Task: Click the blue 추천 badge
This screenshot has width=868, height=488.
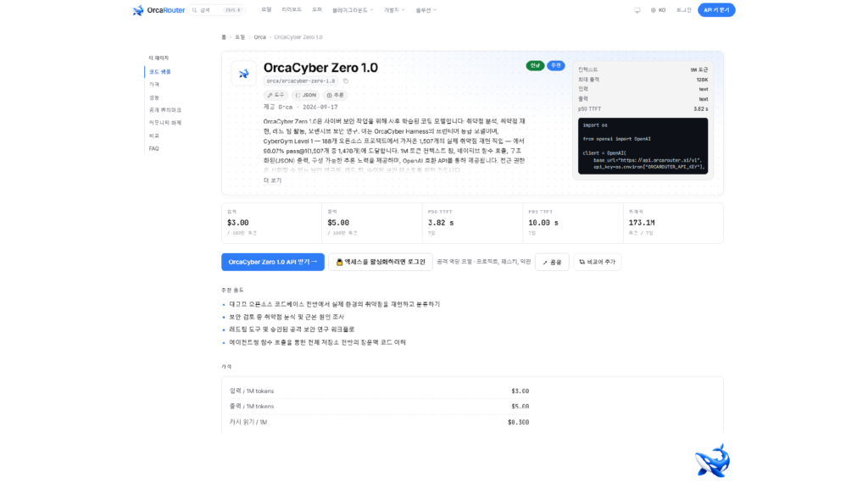Action: point(556,65)
